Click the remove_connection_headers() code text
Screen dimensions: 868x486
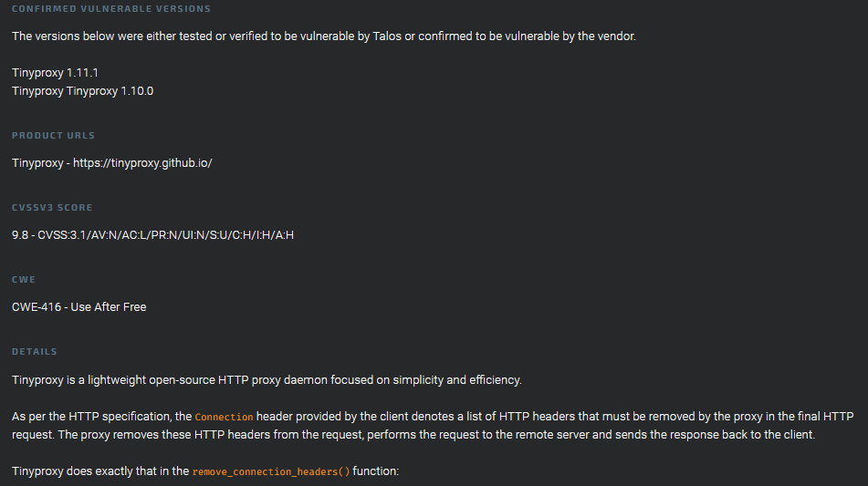(271, 471)
